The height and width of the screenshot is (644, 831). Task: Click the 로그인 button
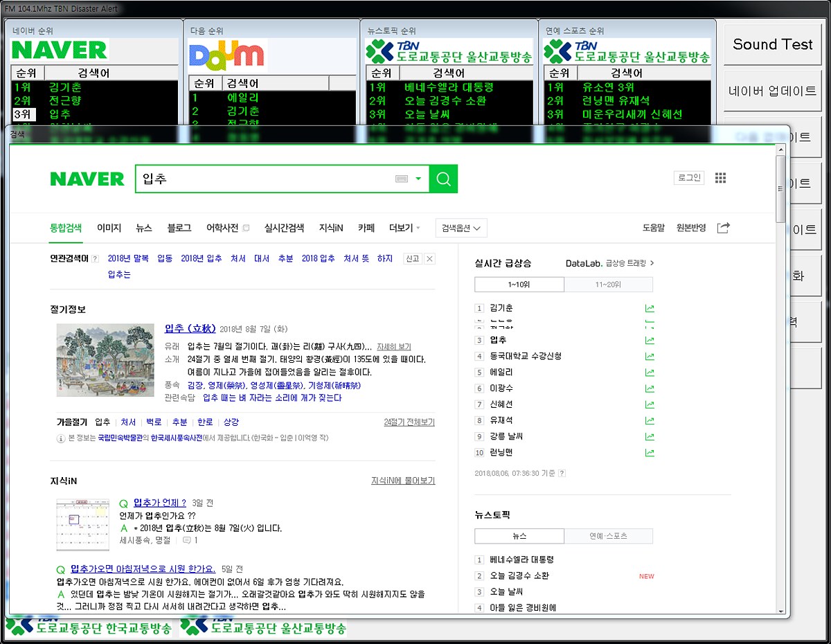tap(689, 178)
